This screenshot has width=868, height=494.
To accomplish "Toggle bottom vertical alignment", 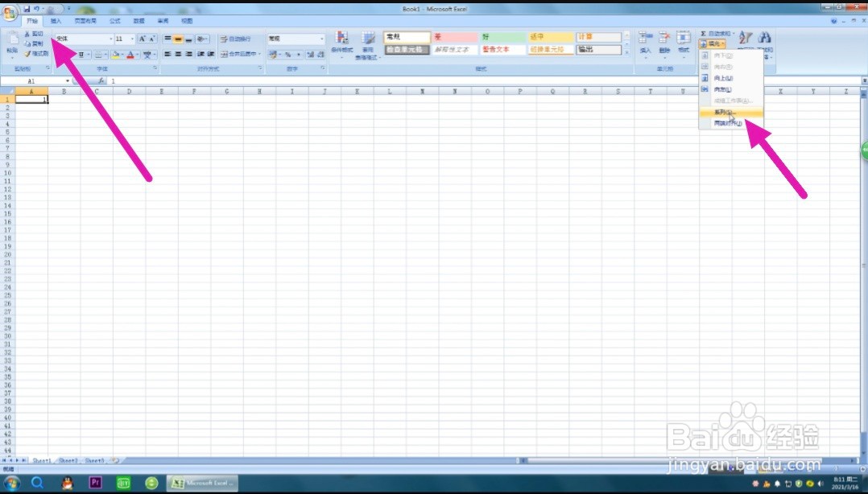I will [188, 39].
